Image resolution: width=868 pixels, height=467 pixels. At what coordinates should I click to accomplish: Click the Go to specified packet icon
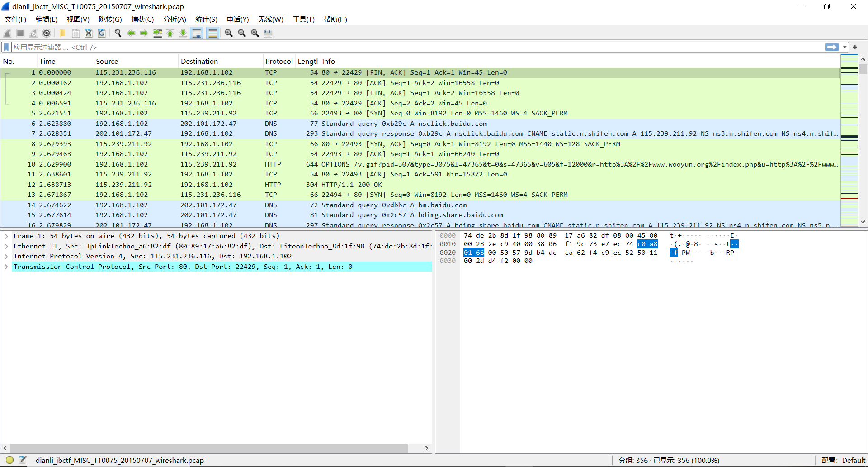[x=157, y=33]
